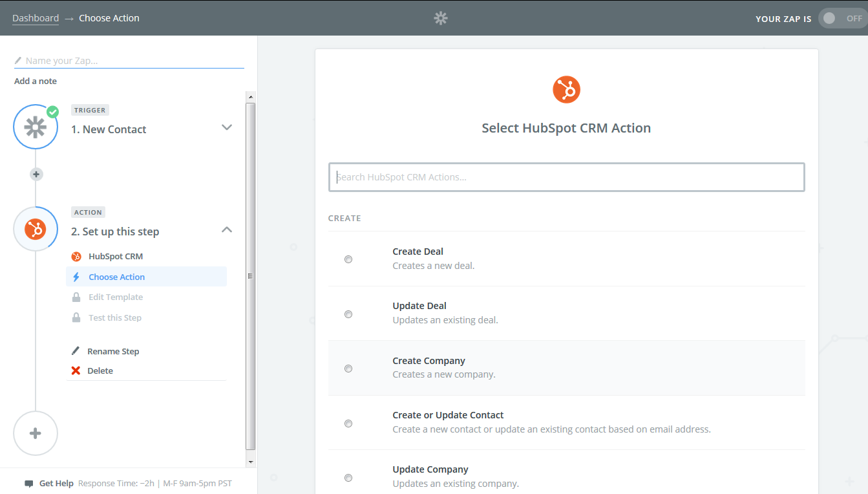Click 'Updates an existing company.' description

pyautogui.click(x=456, y=484)
